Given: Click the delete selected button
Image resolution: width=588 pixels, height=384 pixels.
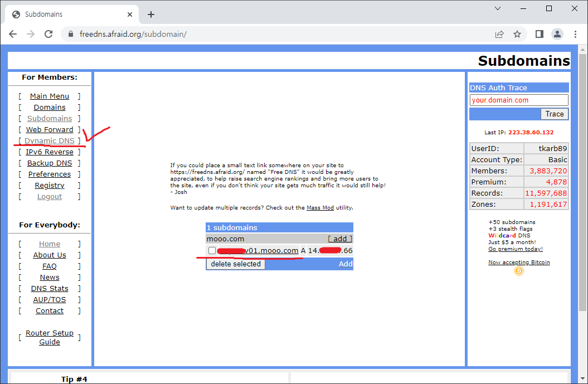Looking at the screenshot, I should point(236,264).
